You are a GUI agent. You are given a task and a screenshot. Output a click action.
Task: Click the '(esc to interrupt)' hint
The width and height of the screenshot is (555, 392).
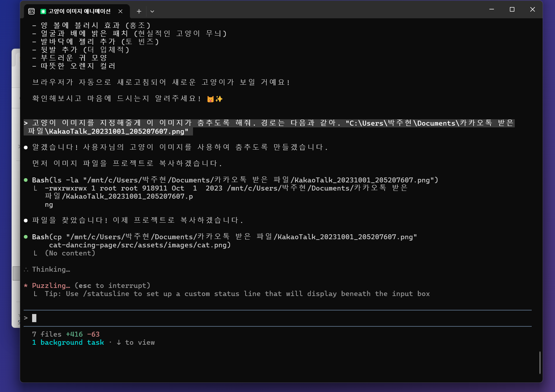coord(113,286)
